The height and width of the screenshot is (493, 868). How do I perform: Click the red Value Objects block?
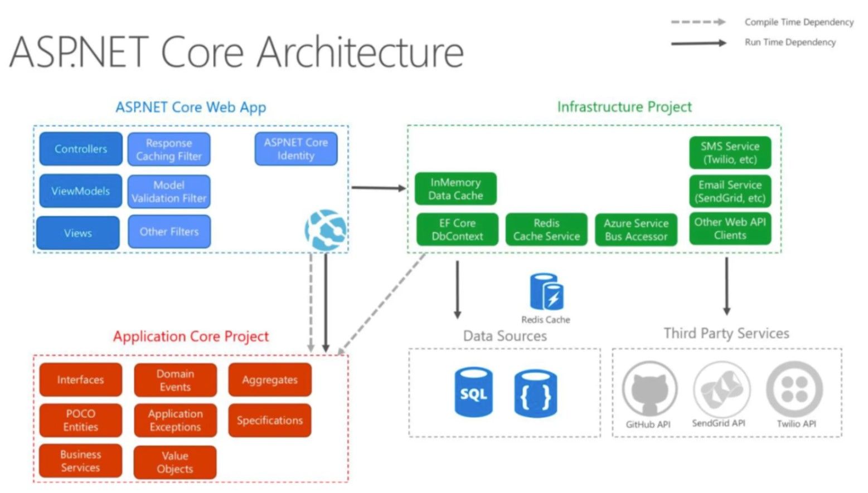tap(174, 462)
